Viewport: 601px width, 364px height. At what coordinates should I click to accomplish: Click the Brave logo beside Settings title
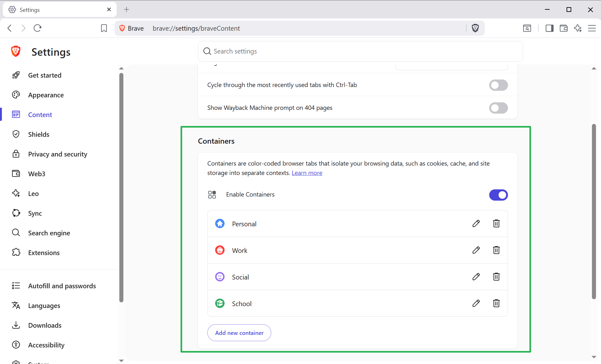(16, 51)
